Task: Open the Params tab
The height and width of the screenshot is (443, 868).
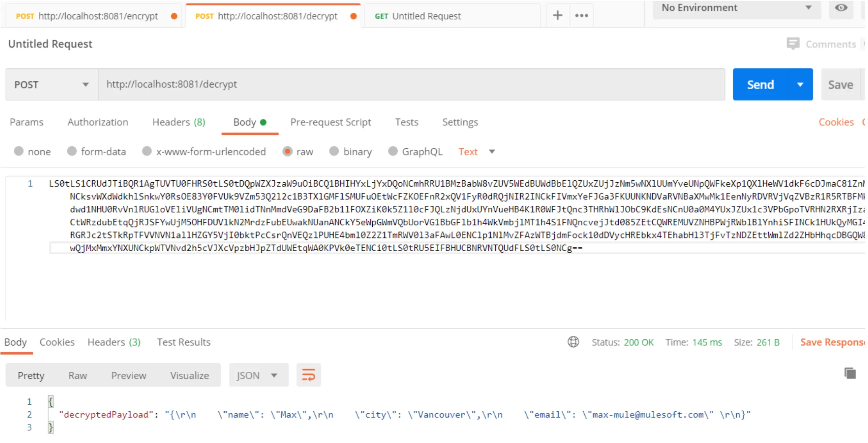Action: [27, 122]
